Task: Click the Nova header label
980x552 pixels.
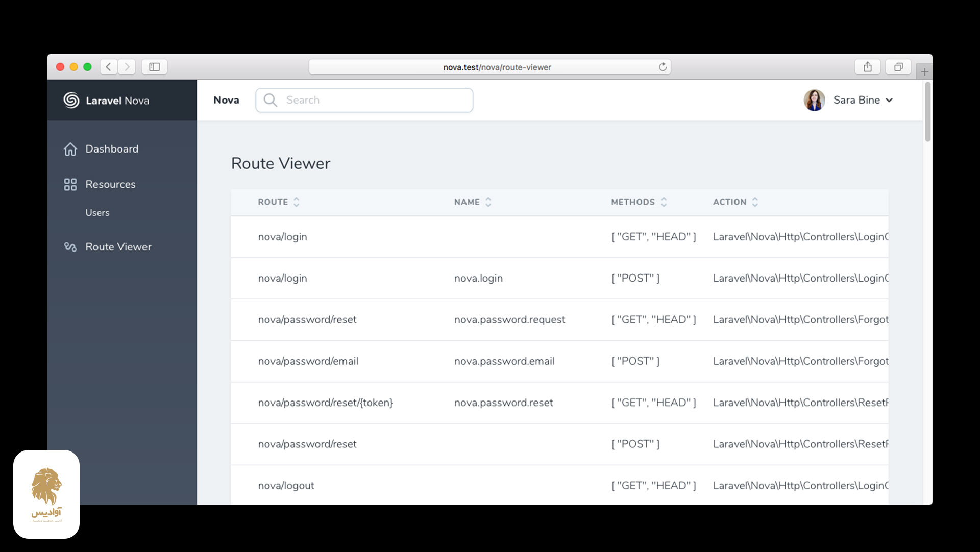Action: [226, 100]
